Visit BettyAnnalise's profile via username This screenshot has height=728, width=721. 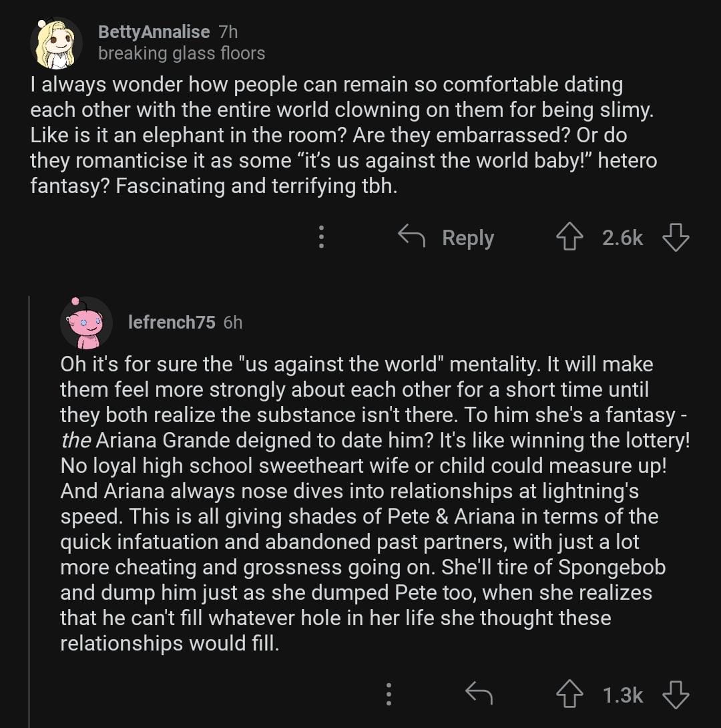pyautogui.click(x=154, y=31)
